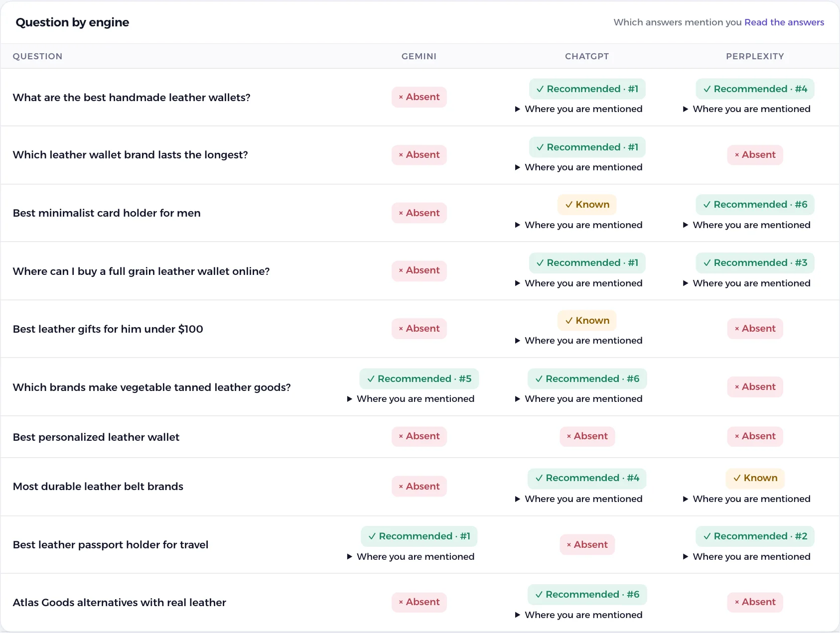Expand ChatGPT mentions for full grain leather wallet
This screenshot has width=840, height=633.
pyautogui.click(x=578, y=283)
